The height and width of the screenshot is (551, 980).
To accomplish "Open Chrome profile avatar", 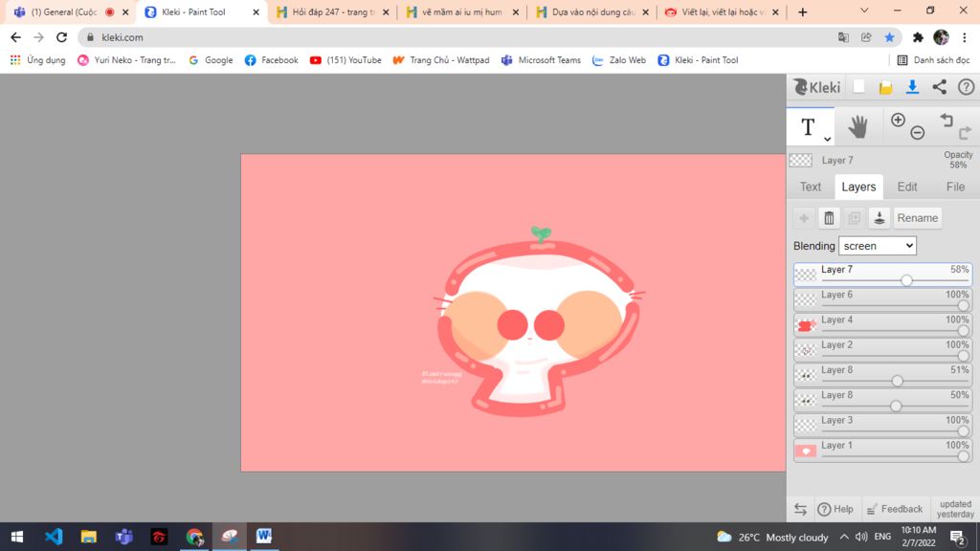I will coord(941,37).
